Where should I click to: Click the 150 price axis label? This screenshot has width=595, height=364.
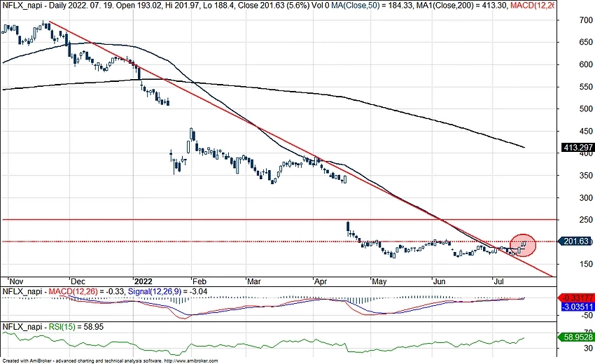pos(586,264)
